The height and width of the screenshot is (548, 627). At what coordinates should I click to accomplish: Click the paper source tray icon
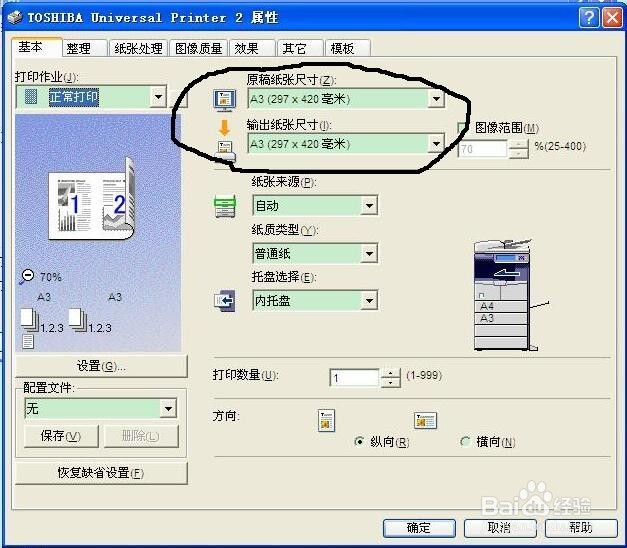[225, 206]
